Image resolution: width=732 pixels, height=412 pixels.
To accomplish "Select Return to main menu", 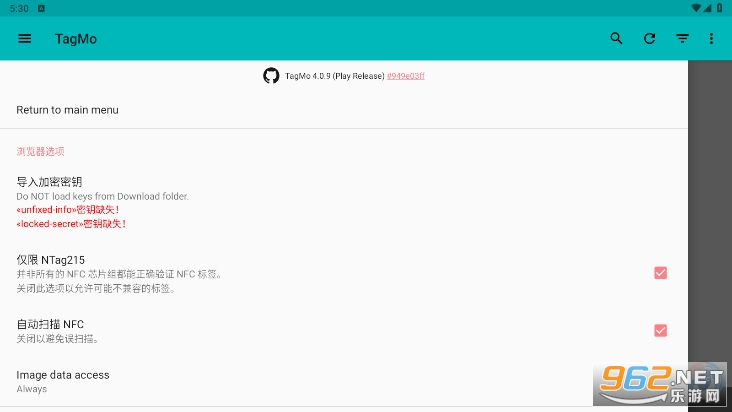I will (x=344, y=110).
